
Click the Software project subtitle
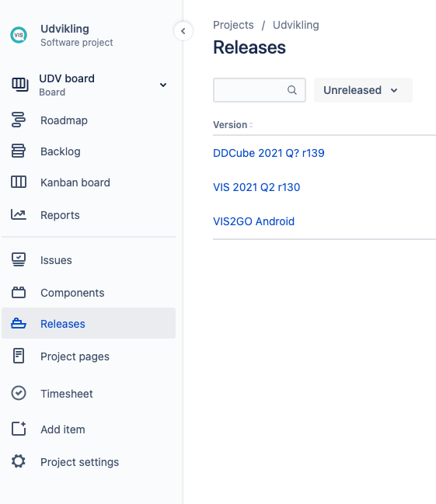[77, 43]
